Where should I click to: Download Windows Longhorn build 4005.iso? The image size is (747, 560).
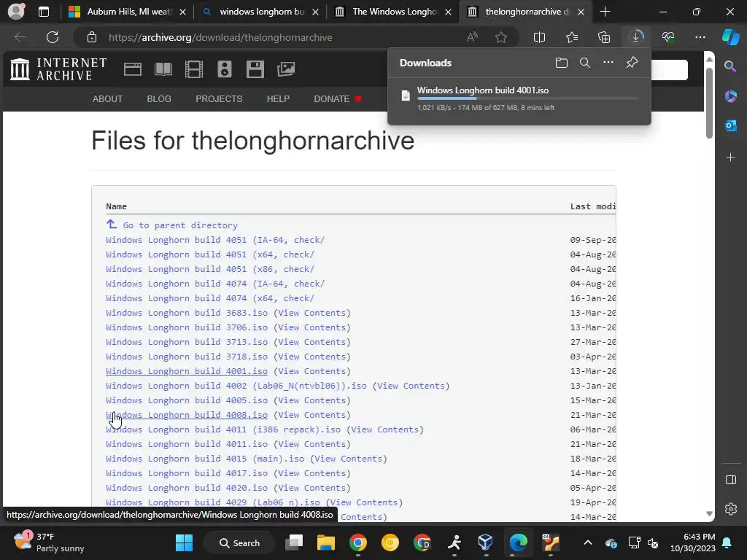pos(187,400)
